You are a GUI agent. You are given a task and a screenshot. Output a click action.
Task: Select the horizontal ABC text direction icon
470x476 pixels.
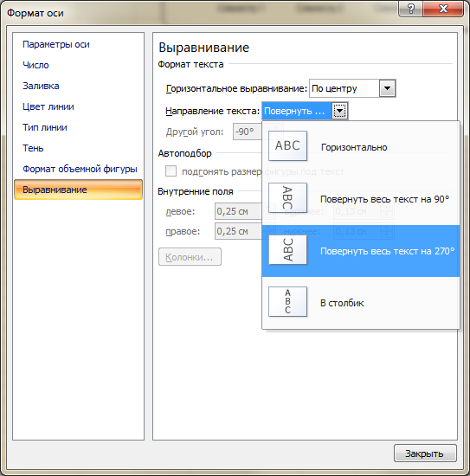(x=287, y=146)
